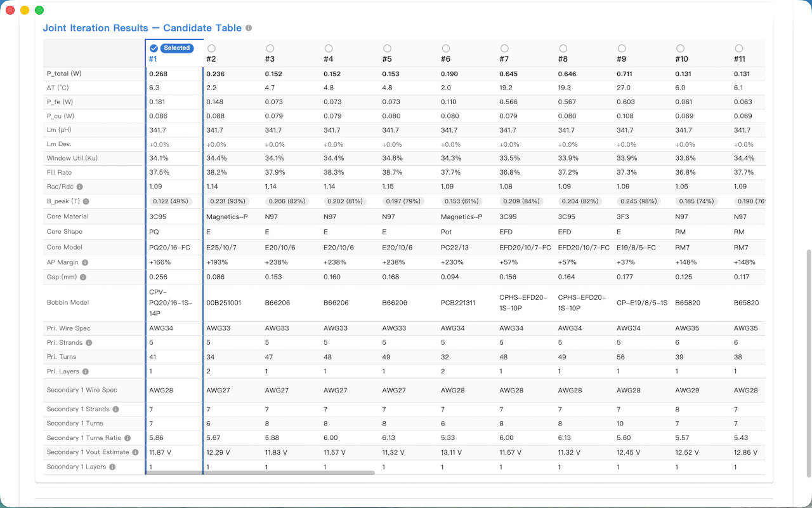
Task: Click Core Model cell PC22/13
Action: point(455,247)
